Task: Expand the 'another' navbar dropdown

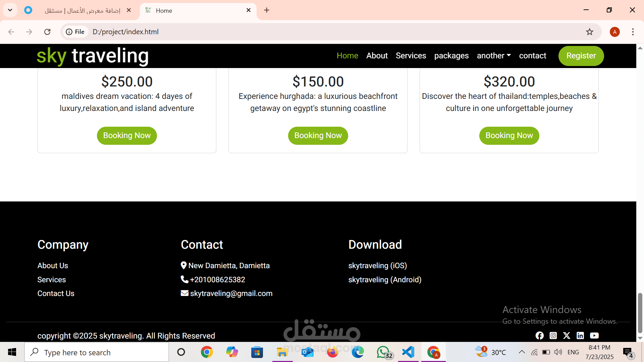Action: 493,56
